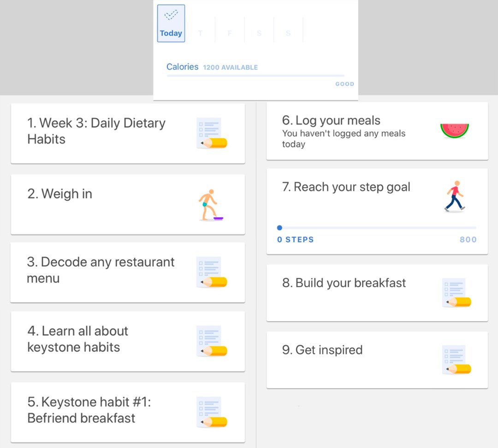Tap checklist icon beside keystone habits lesson
The image size is (498, 448).
[212, 341]
